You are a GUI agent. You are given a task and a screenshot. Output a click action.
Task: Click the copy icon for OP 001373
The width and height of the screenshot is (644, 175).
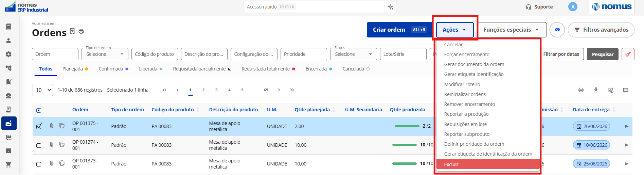(x=61, y=163)
